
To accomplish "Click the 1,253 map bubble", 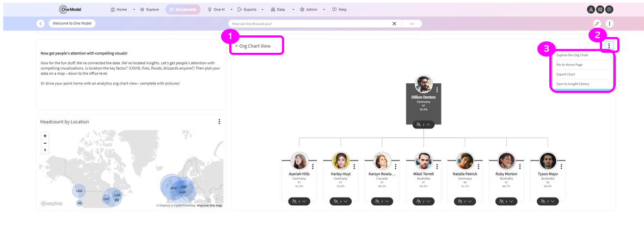I will 116,195.
